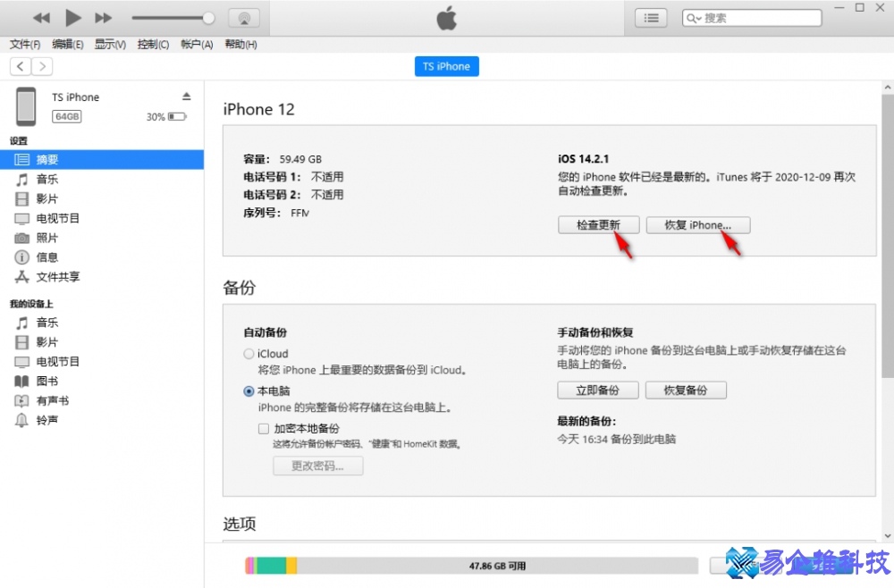This screenshot has height=588, width=894.
Task: Click 检查更新 to check for updates
Action: 598,224
